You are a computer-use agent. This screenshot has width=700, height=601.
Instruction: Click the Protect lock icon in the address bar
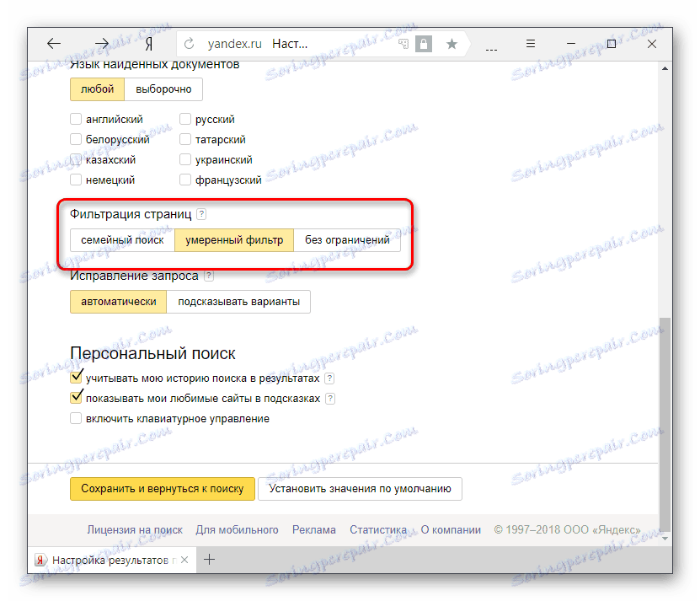tap(423, 43)
